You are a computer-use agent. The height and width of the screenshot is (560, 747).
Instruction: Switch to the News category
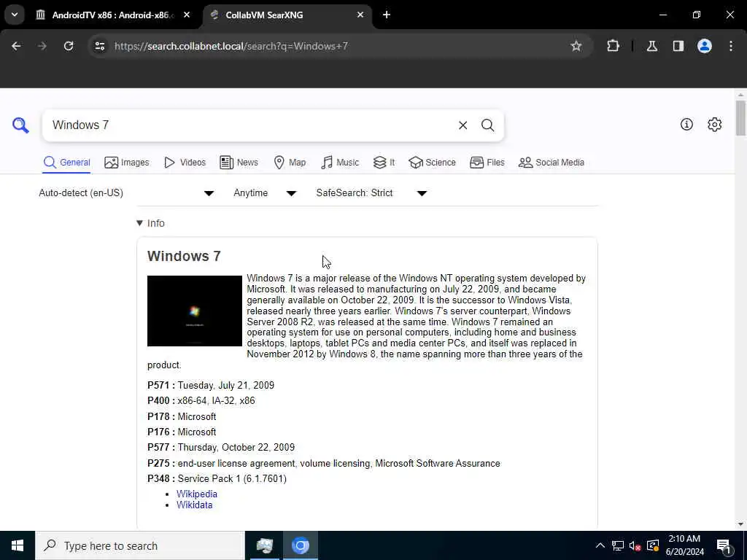[239, 163]
